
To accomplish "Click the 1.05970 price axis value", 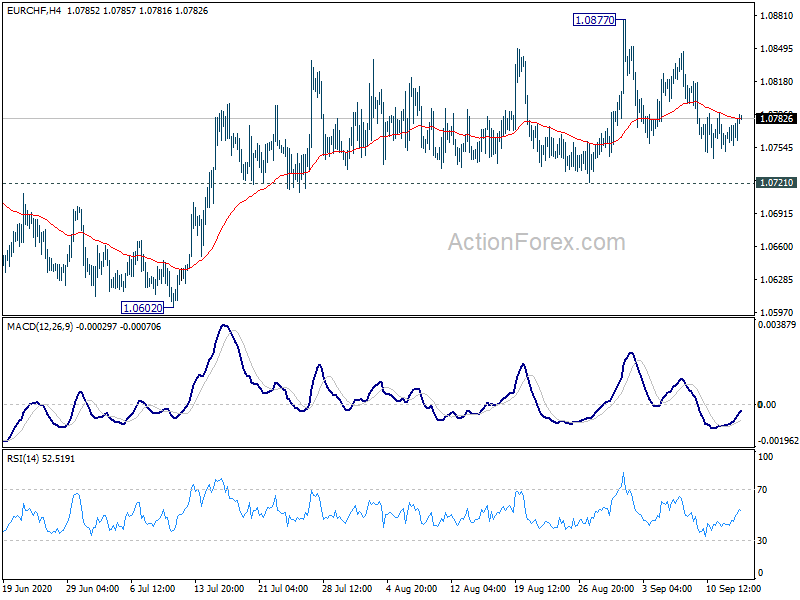I will 777,312.
